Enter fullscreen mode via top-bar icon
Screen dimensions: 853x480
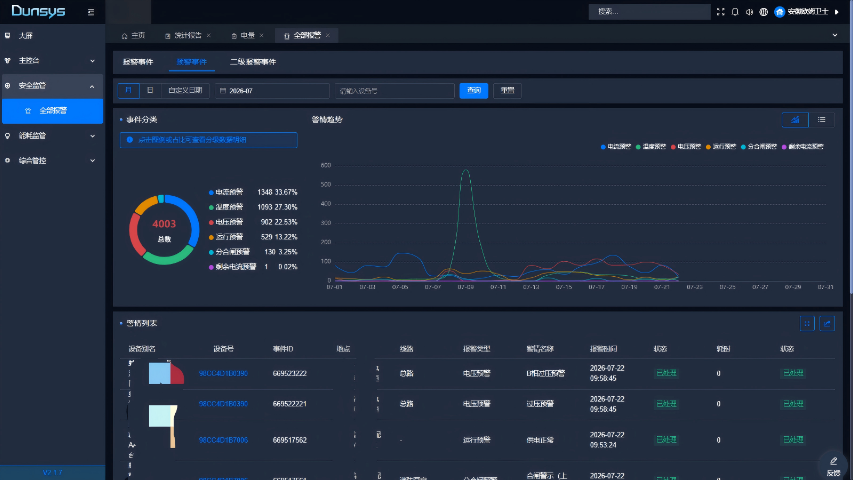tap(720, 11)
